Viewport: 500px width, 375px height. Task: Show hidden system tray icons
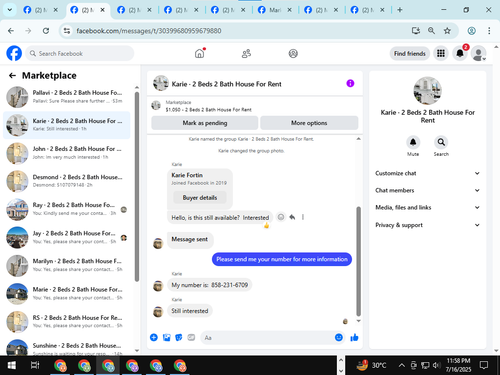pyautogui.click(x=402, y=365)
